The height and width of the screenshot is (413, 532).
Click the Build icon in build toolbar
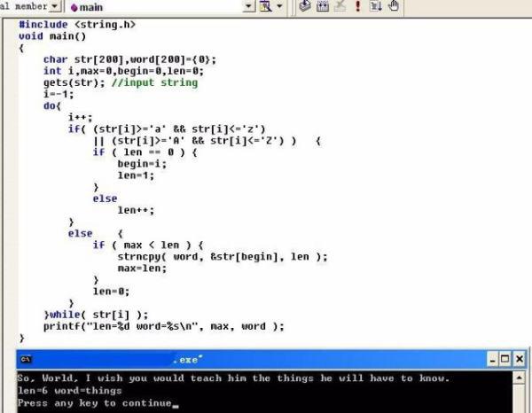pyautogui.click(x=323, y=6)
